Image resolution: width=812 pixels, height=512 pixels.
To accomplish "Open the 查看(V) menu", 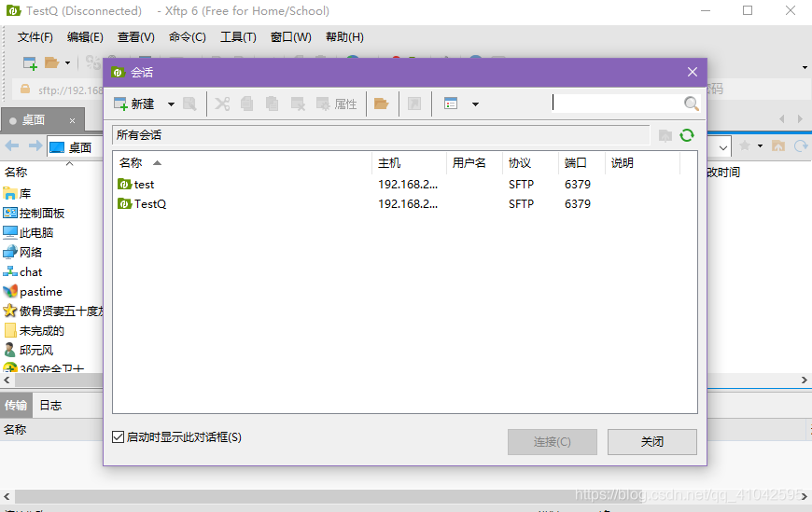I will 135,37.
